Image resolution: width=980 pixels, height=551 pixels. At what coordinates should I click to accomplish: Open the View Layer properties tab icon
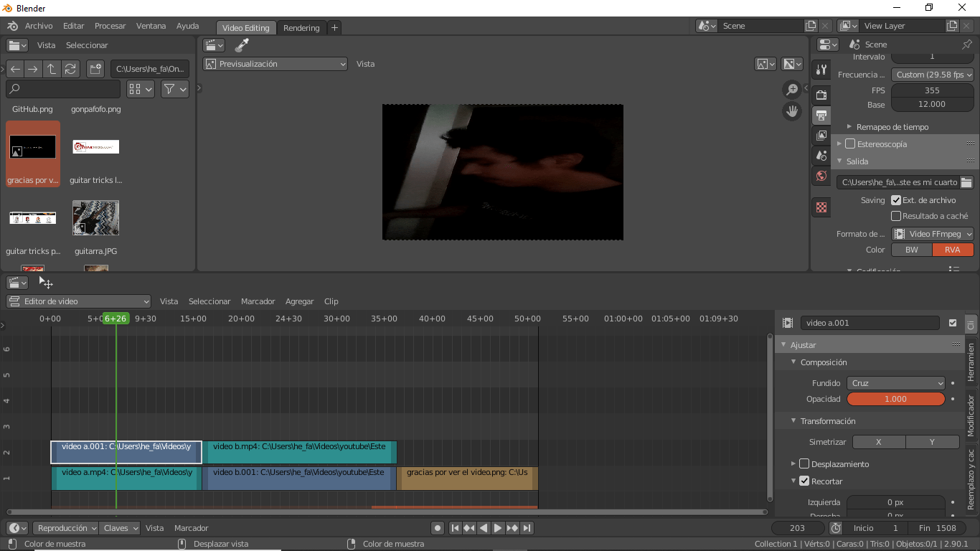coord(821,135)
